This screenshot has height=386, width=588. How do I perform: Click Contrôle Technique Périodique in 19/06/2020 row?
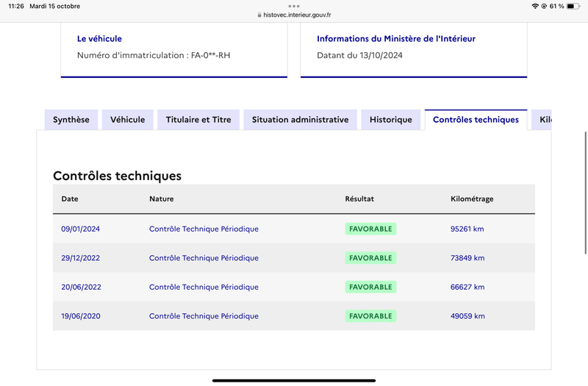point(204,316)
